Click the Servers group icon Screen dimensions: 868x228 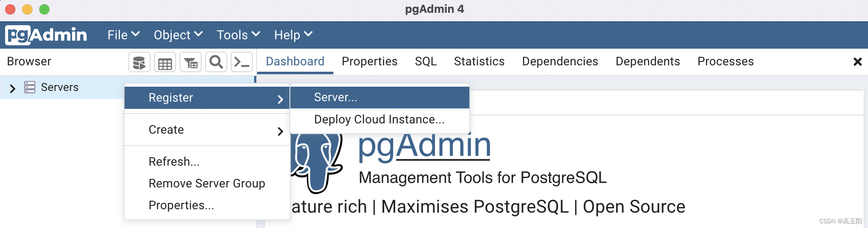tap(30, 87)
